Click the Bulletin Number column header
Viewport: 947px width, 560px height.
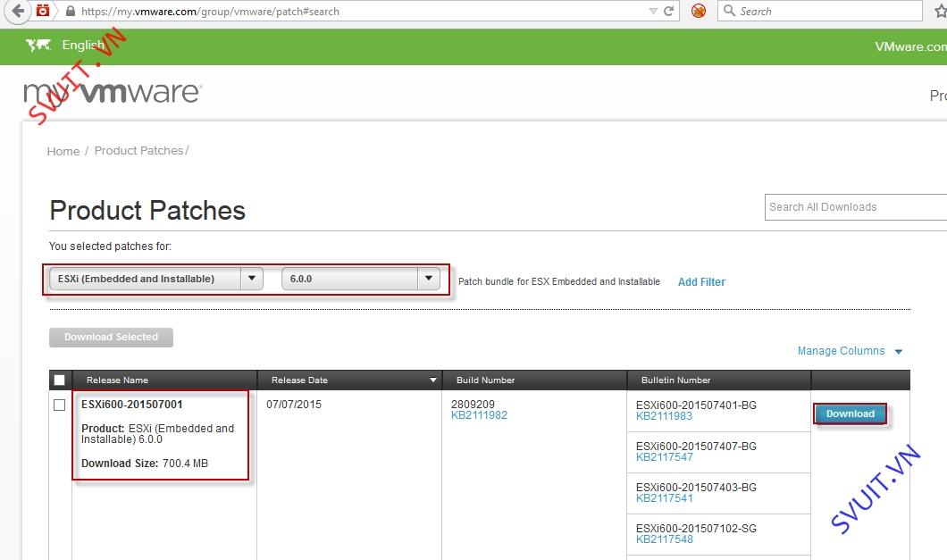675,380
